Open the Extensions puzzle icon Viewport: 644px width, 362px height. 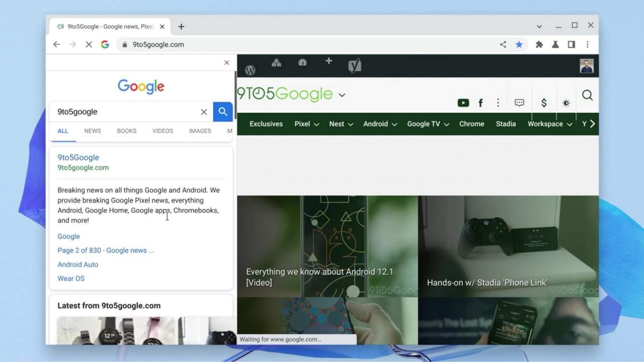pos(539,44)
